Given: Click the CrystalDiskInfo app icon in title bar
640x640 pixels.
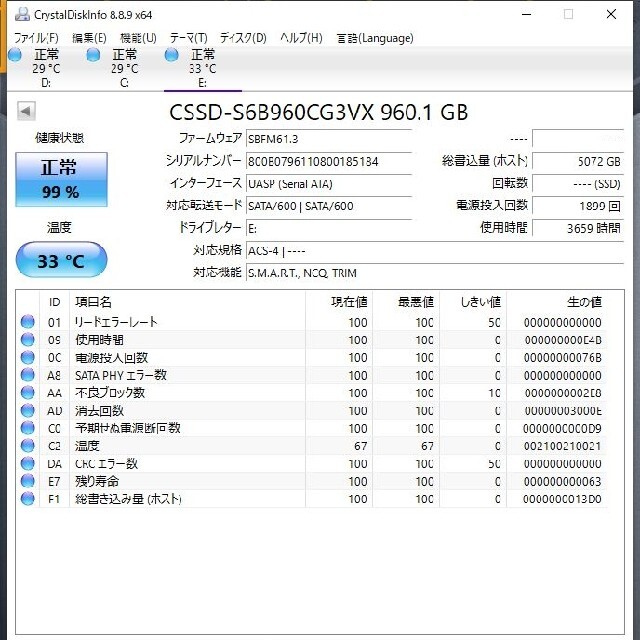Looking at the screenshot, I should (22, 14).
